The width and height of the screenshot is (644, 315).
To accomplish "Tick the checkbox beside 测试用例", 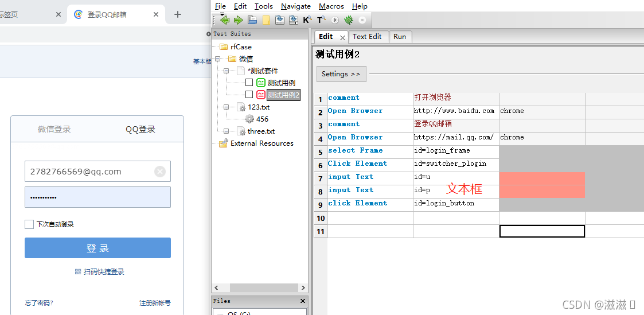I will [249, 82].
